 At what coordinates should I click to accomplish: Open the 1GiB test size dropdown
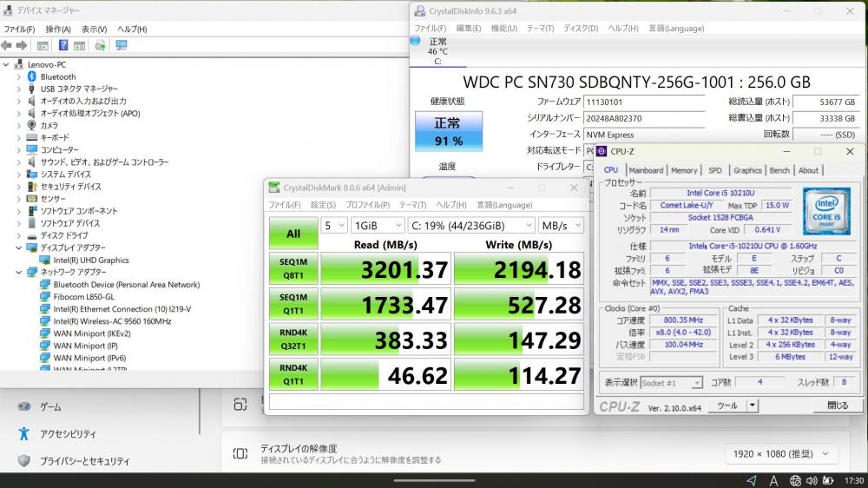point(378,226)
